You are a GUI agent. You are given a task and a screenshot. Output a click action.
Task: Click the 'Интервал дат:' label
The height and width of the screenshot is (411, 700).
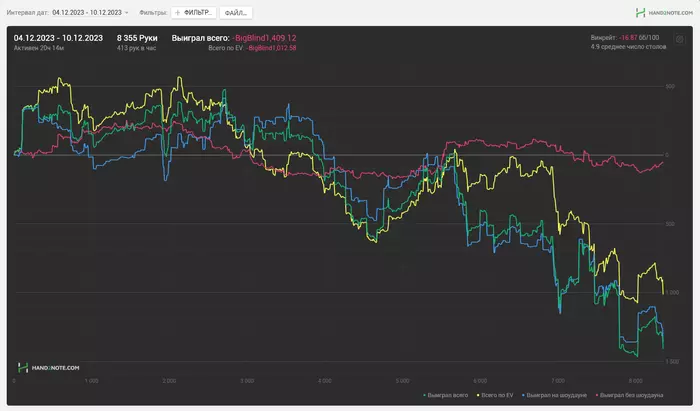[x=28, y=12]
